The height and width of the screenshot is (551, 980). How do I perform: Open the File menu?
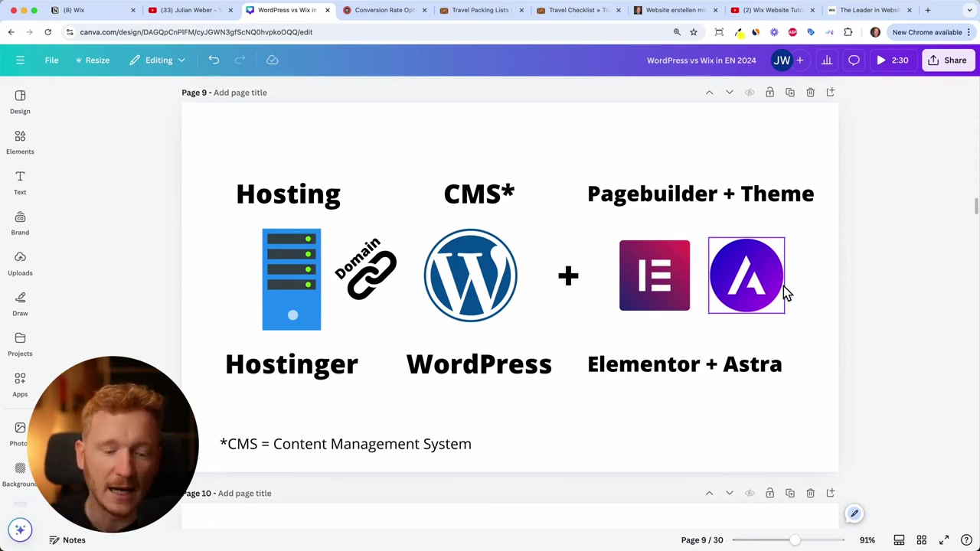click(x=51, y=60)
